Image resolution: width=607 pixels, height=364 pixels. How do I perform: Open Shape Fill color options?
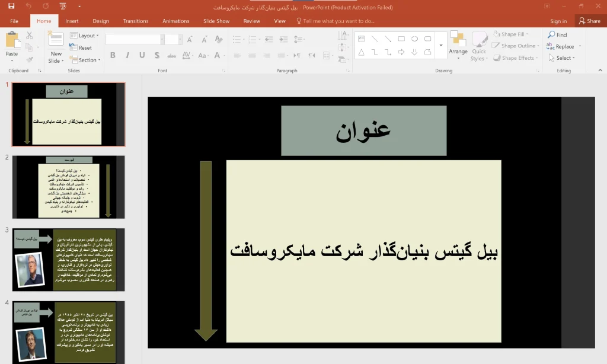[x=510, y=34]
